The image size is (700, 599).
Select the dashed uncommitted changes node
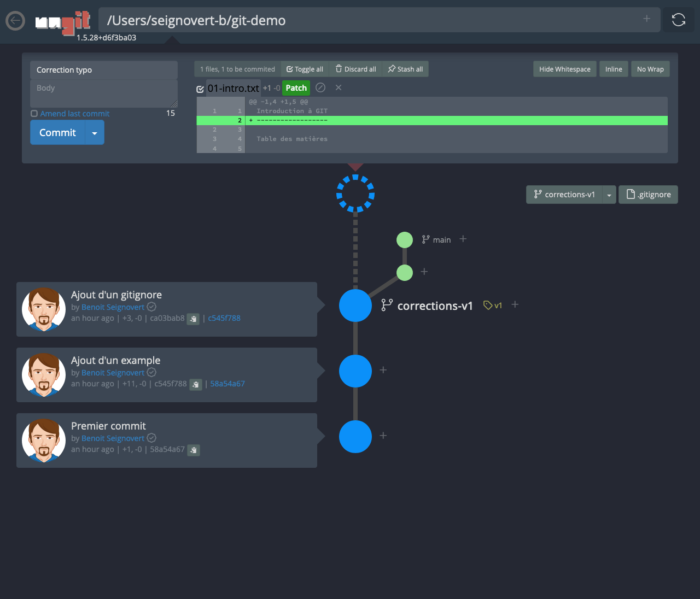tap(355, 193)
